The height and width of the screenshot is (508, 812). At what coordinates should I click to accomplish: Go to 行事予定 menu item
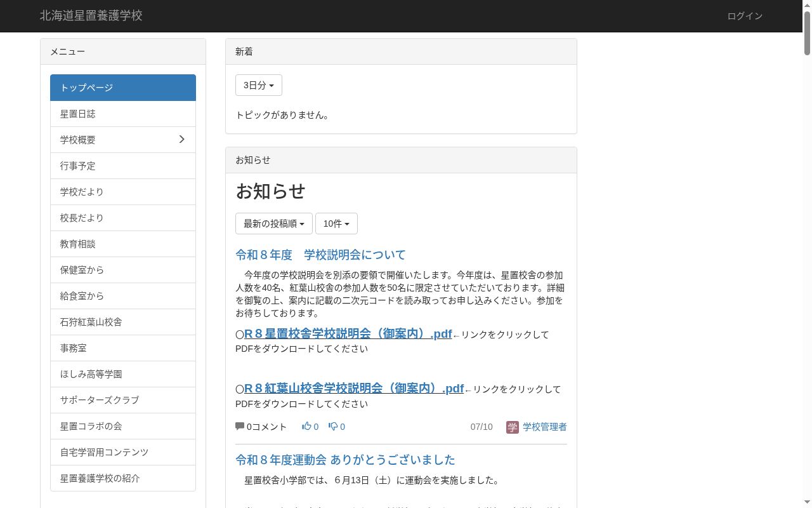coord(123,166)
